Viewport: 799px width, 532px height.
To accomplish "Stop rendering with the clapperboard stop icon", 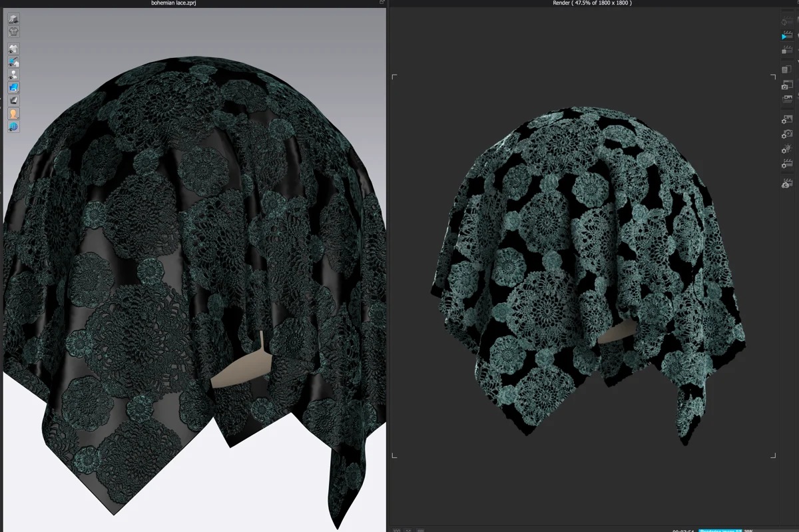I will [787, 49].
